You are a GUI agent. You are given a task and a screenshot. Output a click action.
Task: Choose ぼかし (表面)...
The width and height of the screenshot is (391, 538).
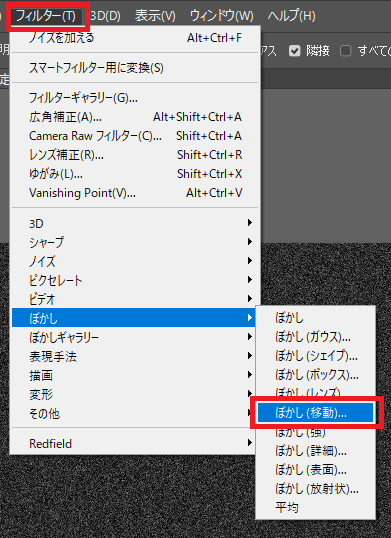(316, 470)
